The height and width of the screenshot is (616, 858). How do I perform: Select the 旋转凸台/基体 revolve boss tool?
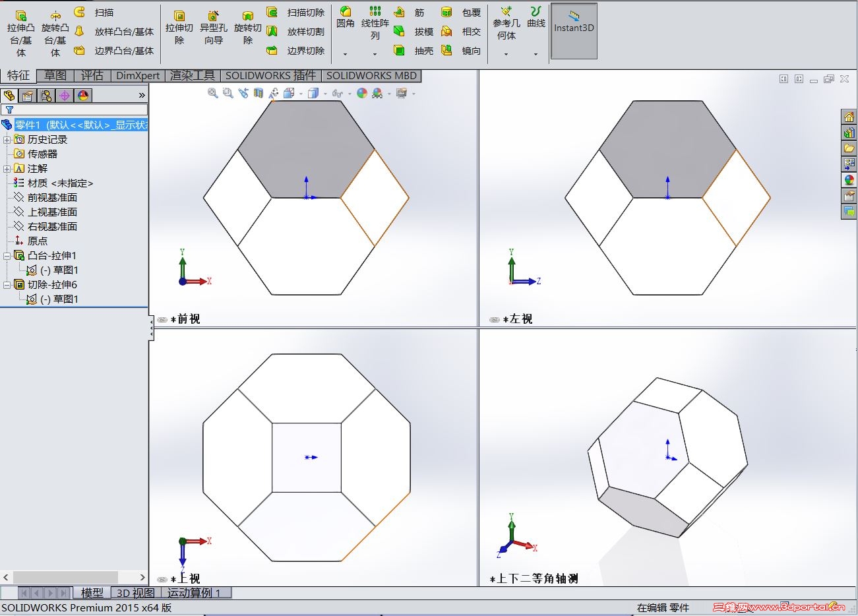(x=55, y=32)
